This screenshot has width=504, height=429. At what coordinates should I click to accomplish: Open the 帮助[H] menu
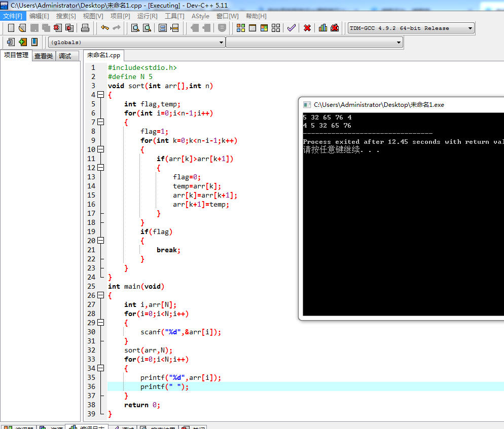pyautogui.click(x=256, y=16)
